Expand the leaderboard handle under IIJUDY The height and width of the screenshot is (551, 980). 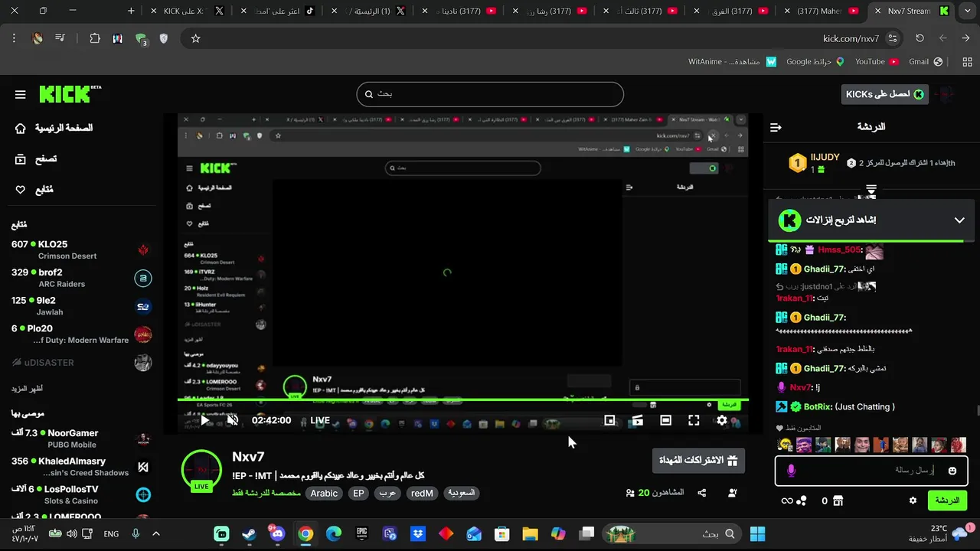871,188
